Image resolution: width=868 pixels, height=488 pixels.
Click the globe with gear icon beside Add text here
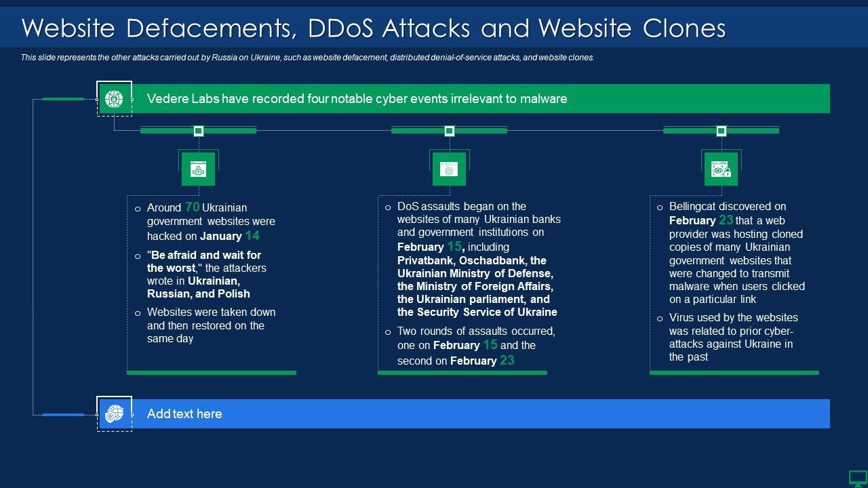[114, 413]
